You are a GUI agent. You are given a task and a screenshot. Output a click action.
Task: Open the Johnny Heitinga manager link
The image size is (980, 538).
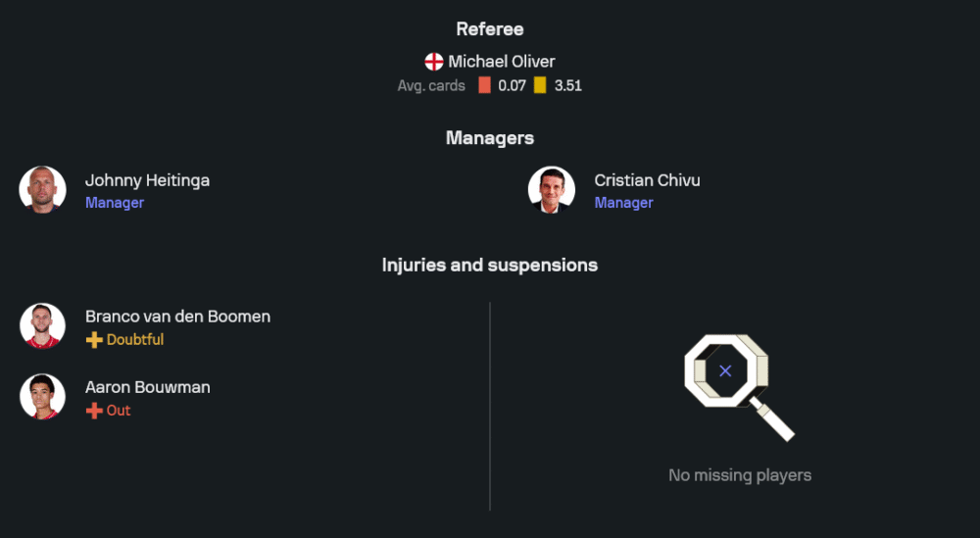(147, 180)
